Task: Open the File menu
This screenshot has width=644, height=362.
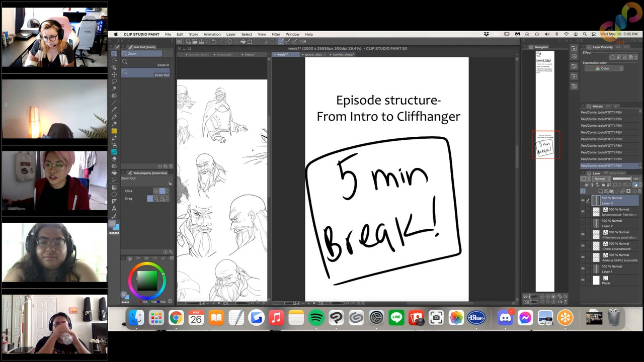Action: point(168,34)
